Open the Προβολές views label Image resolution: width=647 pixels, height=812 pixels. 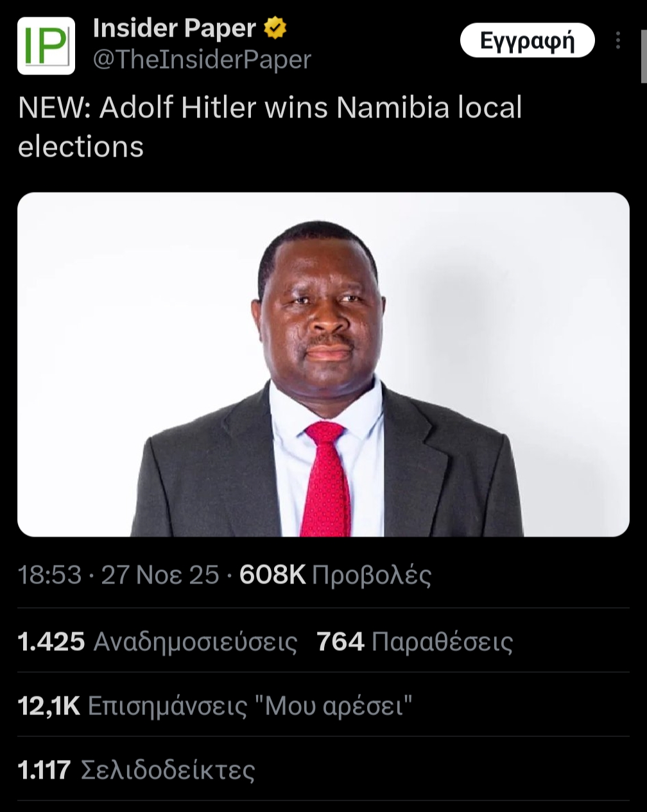point(371,574)
